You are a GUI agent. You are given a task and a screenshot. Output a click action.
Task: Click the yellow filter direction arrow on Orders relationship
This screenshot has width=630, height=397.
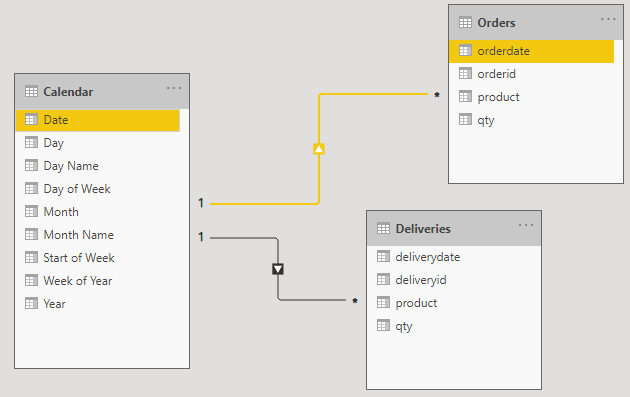pyautogui.click(x=319, y=149)
